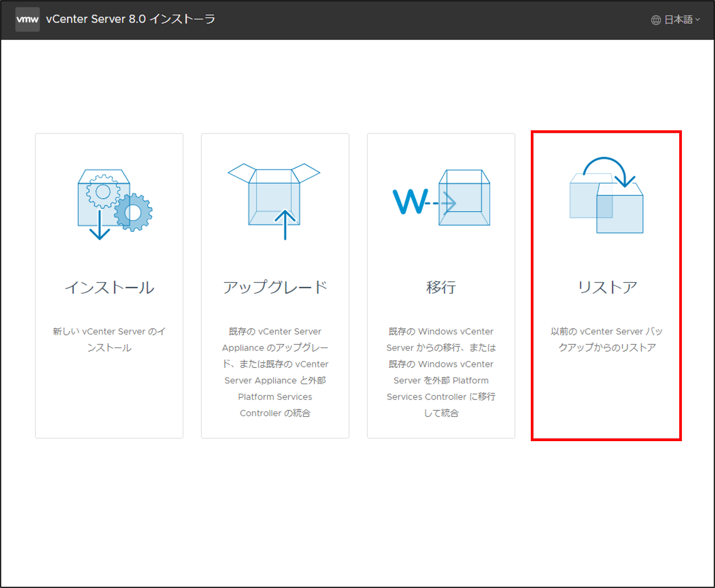Click the vCenter Server 8.0 インストーラ title

pyautogui.click(x=130, y=19)
